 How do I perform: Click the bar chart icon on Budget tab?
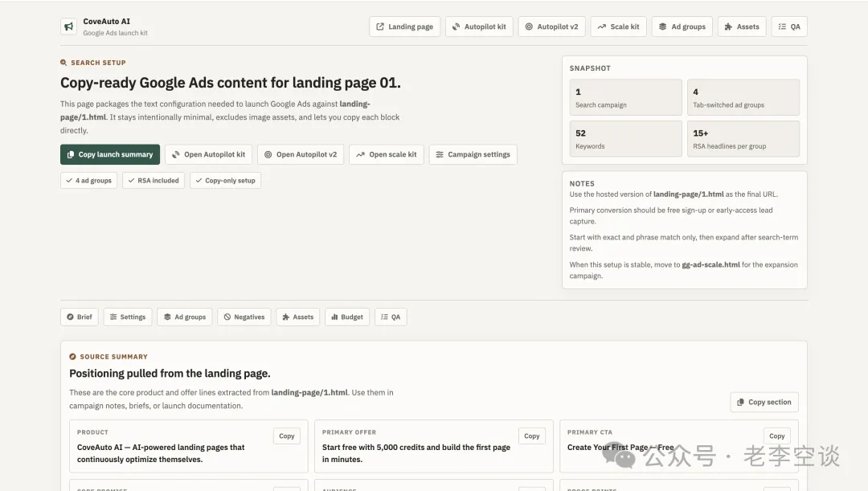tap(334, 317)
